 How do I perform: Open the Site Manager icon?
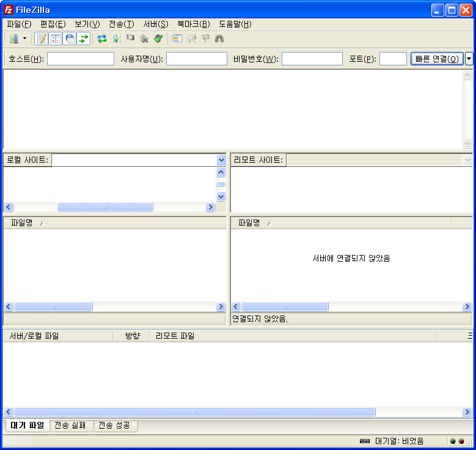(13, 39)
